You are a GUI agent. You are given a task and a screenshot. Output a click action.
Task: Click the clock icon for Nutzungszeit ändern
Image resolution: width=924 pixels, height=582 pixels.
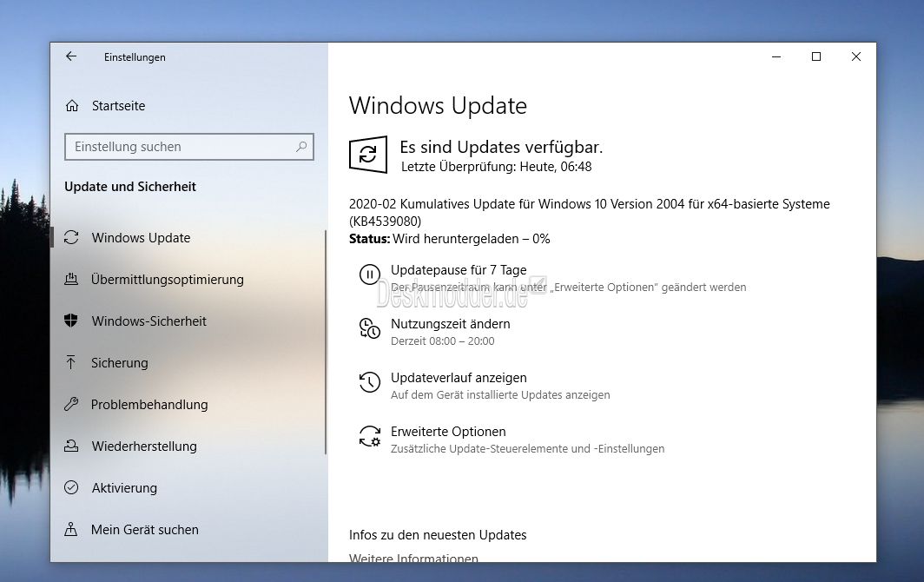(369, 328)
